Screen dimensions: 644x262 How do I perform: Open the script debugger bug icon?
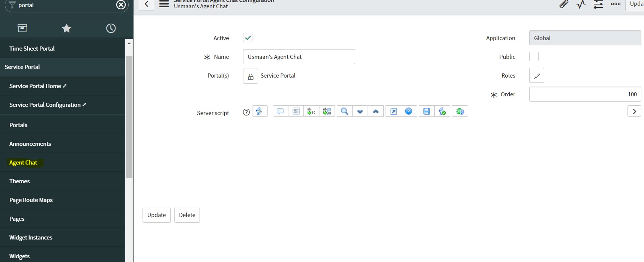[460, 111]
